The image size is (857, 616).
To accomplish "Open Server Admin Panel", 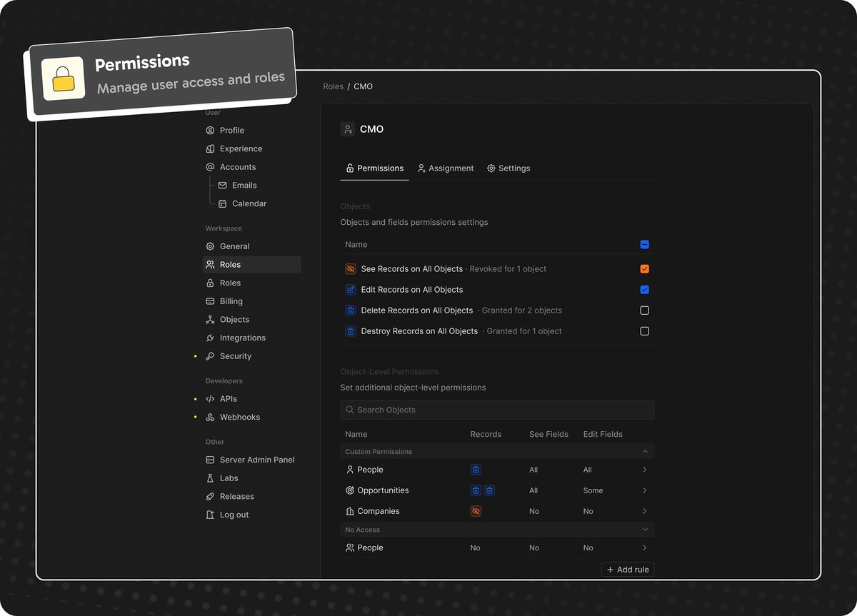I will click(251, 460).
